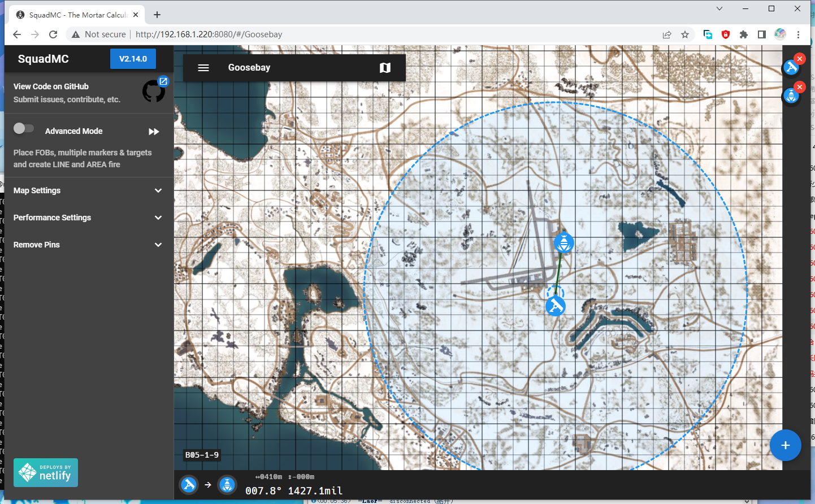Remove the mortar pin at top right
This screenshot has height=504, width=815.
click(799, 59)
